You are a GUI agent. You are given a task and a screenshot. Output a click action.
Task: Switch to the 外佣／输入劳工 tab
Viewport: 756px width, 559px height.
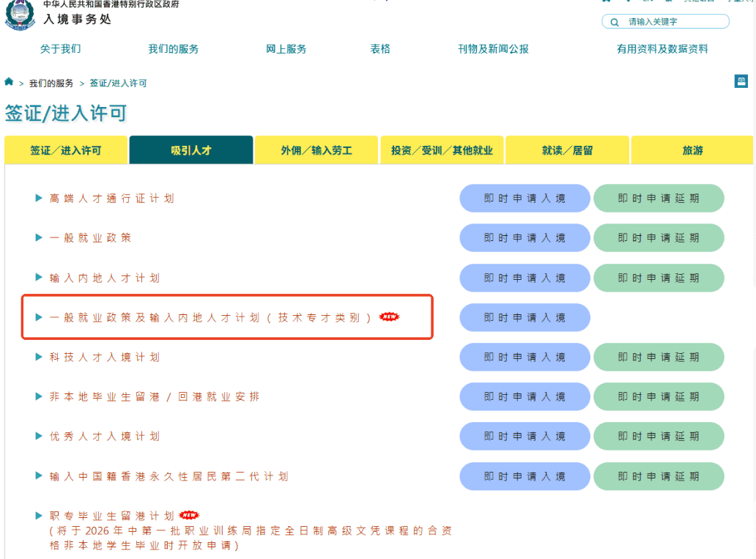click(x=316, y=149)
